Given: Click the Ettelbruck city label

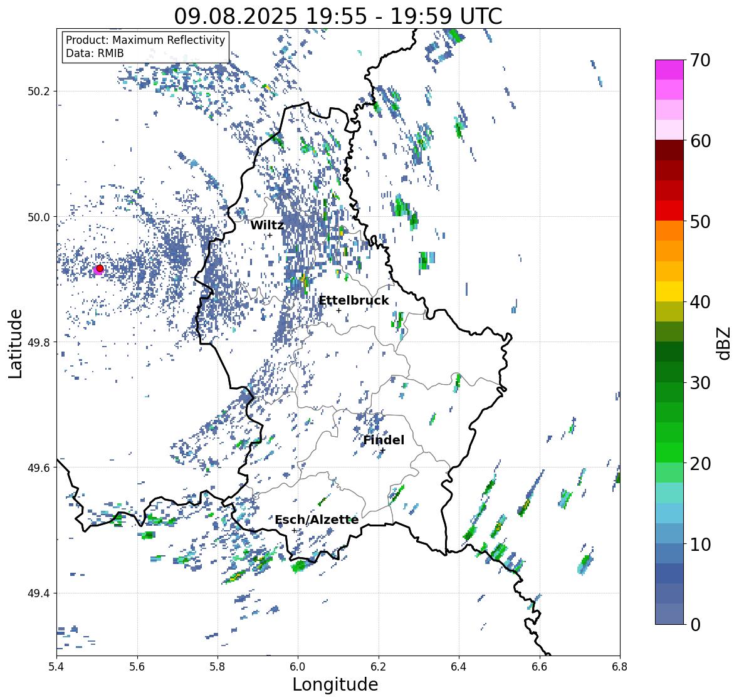Looking at the screenshot, I should (x=354, y=301).
